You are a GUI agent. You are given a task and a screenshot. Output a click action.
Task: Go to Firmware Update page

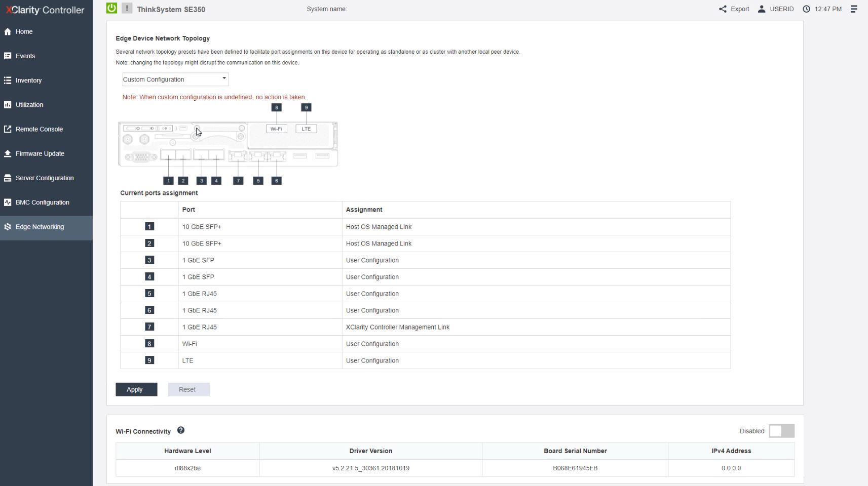(40, 153)
